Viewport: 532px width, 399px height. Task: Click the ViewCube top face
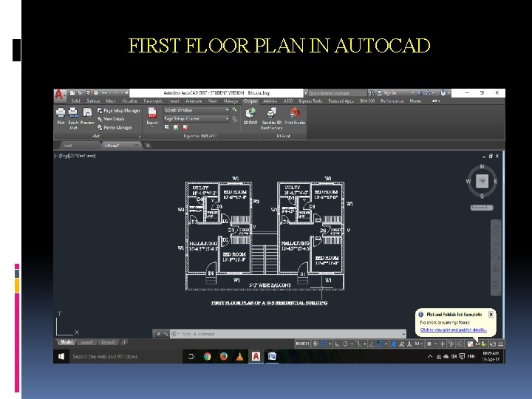(x=482, y=181)
